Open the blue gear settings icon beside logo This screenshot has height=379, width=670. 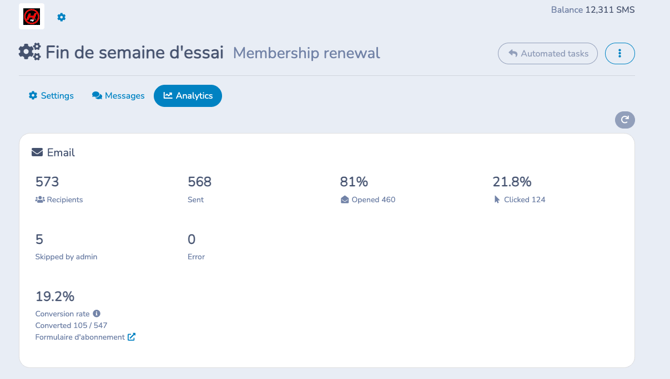click(x=62, y=17)
